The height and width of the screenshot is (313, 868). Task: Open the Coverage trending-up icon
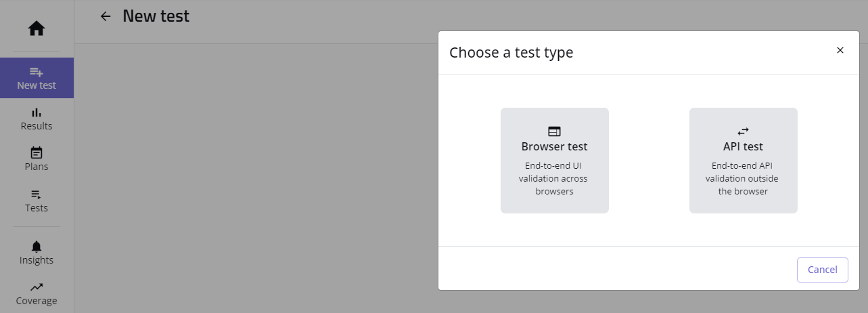point(37,287)
